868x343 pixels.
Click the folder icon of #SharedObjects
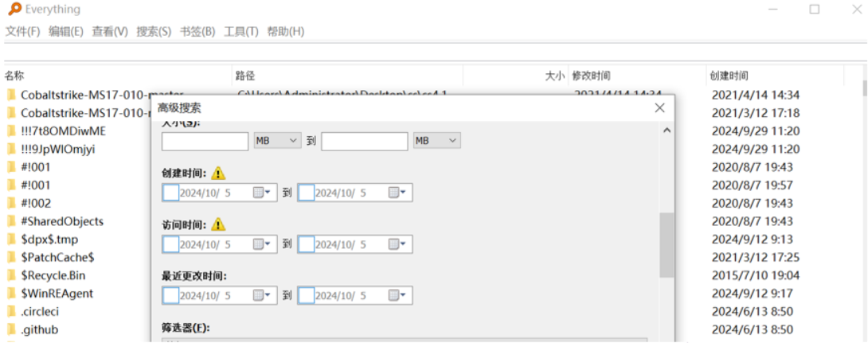click(11, 221)
